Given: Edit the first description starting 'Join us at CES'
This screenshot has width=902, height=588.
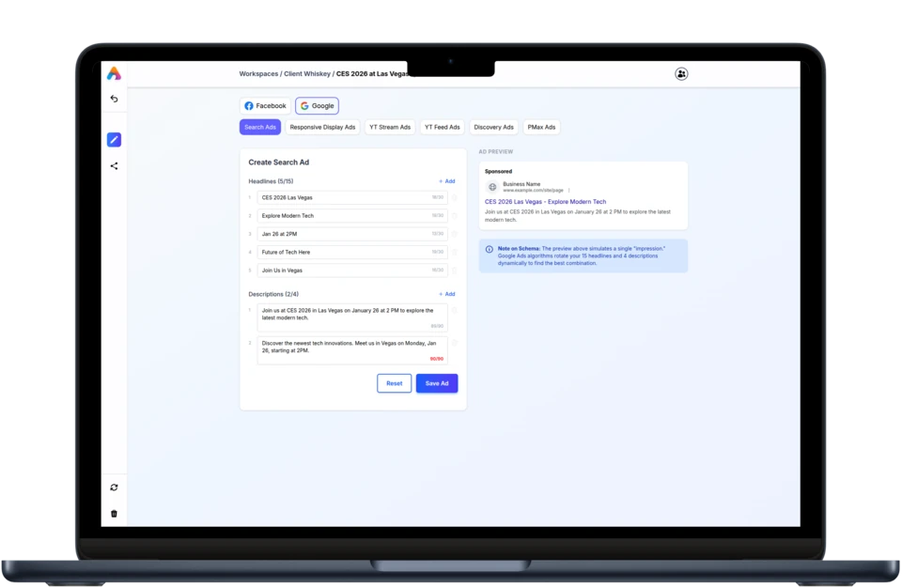Looking at the screenshot, I should pyautogui.click(x=352, y=317).
